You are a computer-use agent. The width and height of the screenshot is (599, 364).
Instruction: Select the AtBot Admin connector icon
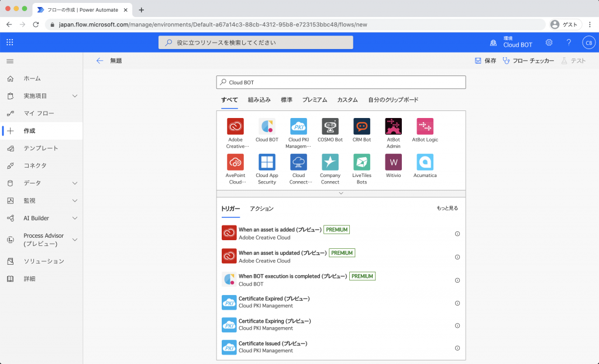coord(394,126)
